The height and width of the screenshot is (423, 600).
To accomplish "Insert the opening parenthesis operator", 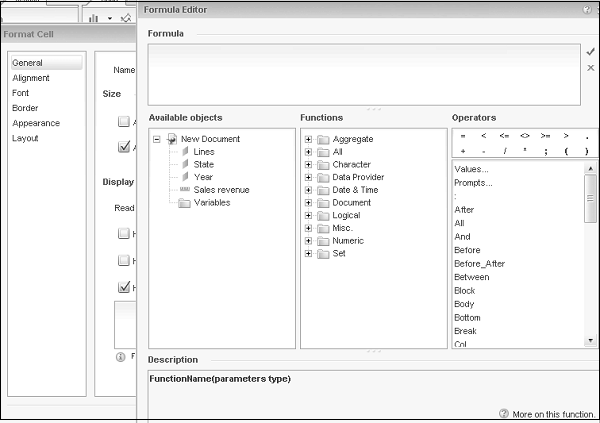I will (x=566, y=150).
